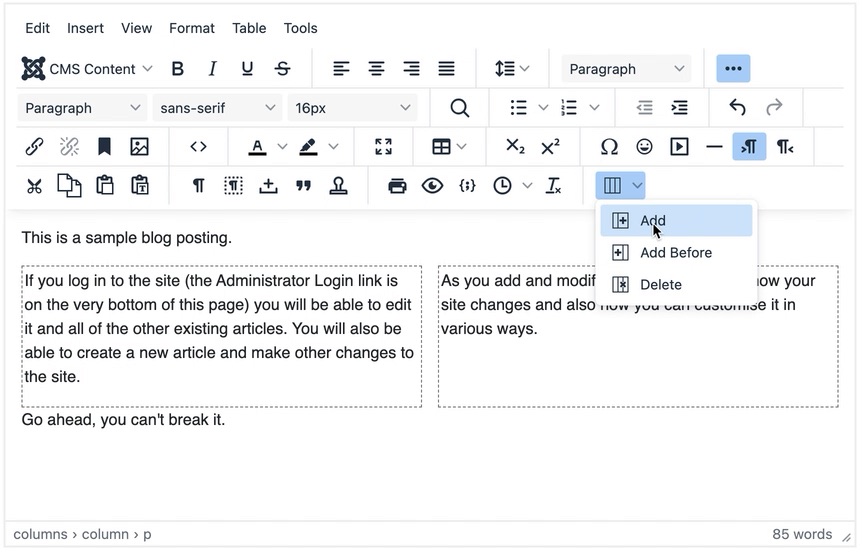Open the sans-serif font family dropdown

click(216, 108)
